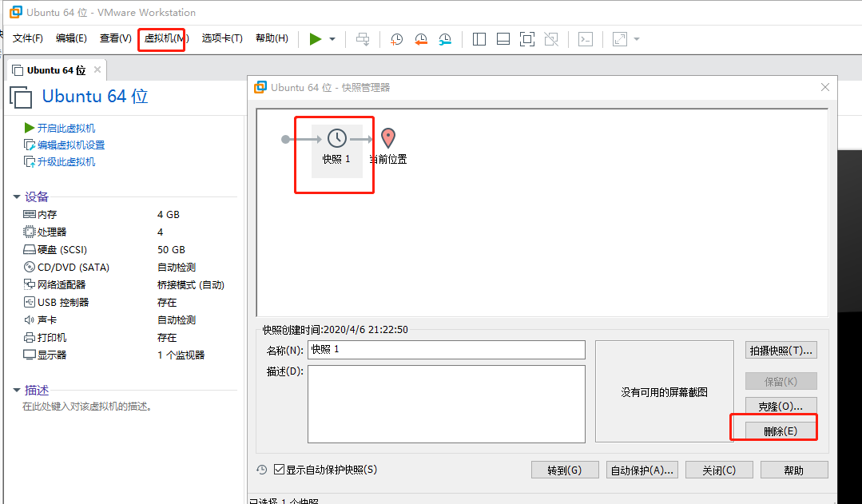Select the 硬盘 (SCSI) device row
862x504 pixels.
point(129,249)
